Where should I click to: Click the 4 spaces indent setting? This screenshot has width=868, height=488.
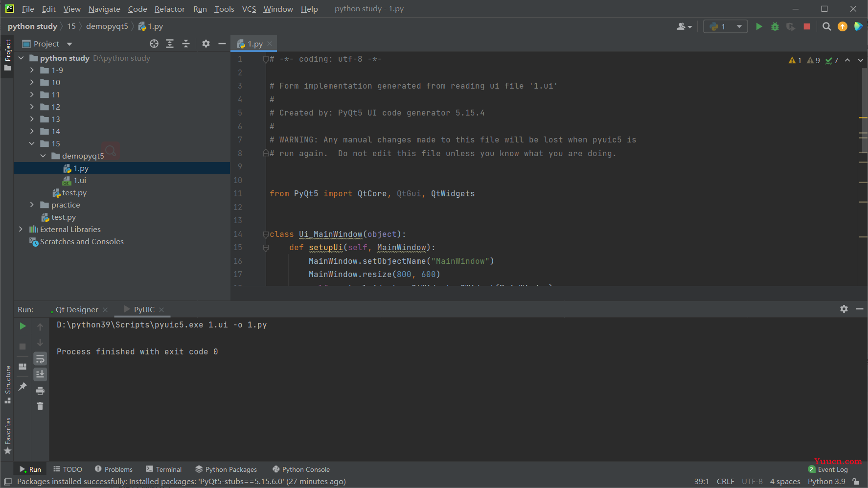pos(785,482)
